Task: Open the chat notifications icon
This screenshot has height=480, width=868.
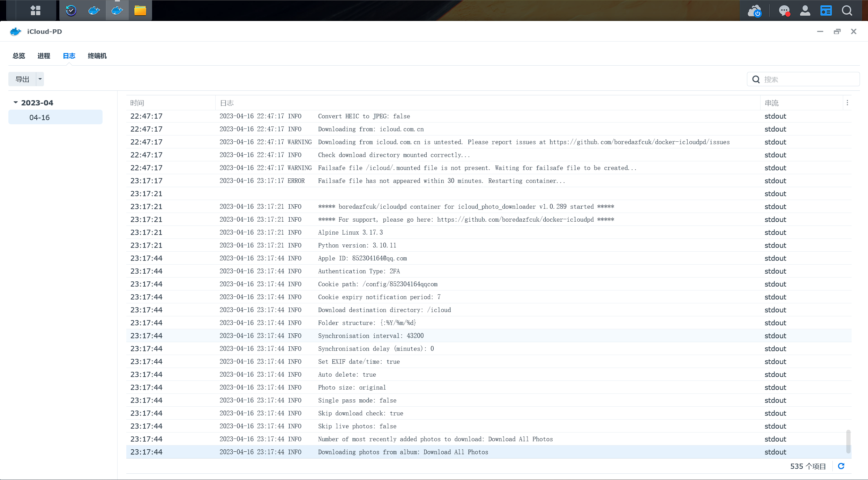Action: (785, 10)
